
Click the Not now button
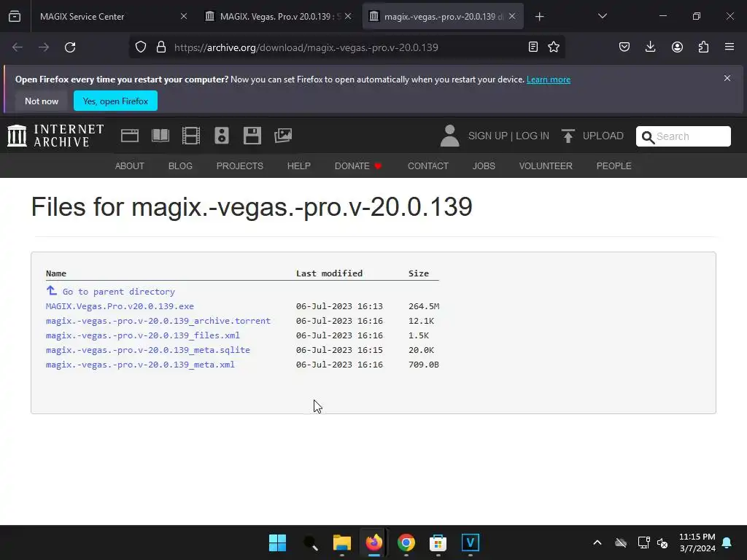tap(42, 101)
